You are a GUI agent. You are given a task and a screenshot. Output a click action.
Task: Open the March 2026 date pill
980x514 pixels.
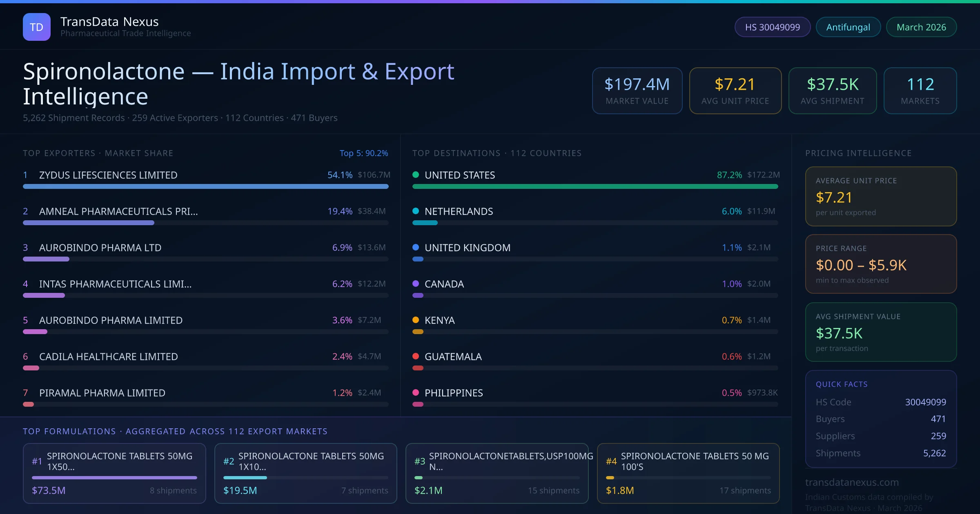click(x=921, y=27)
